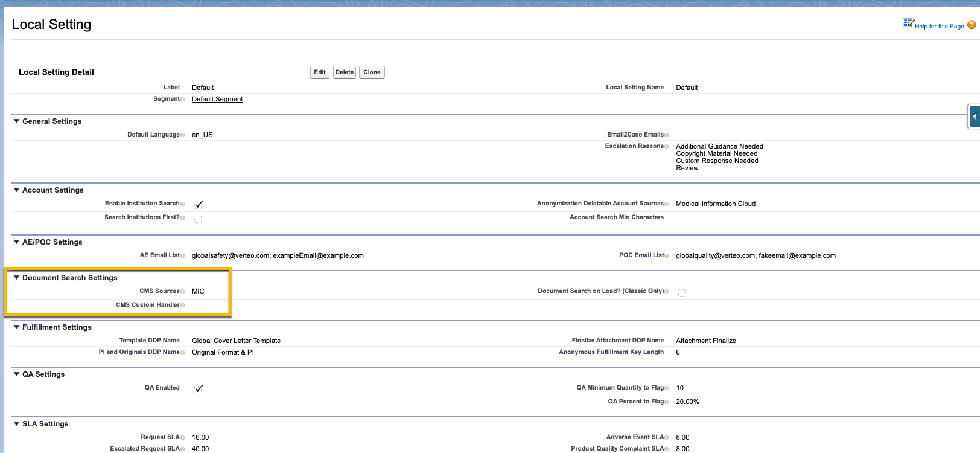Open the collapsed sidebar arrow handle

[x=974, y=117]
